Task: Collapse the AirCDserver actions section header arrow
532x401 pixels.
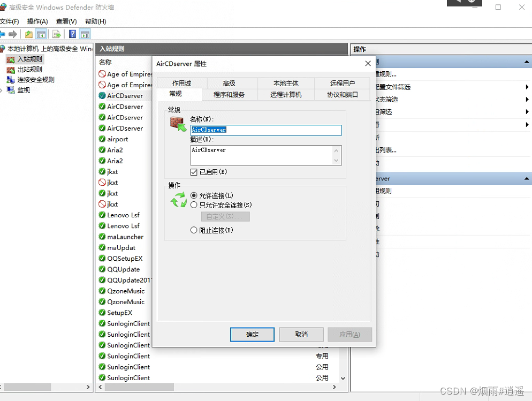Action: (527, 178)
